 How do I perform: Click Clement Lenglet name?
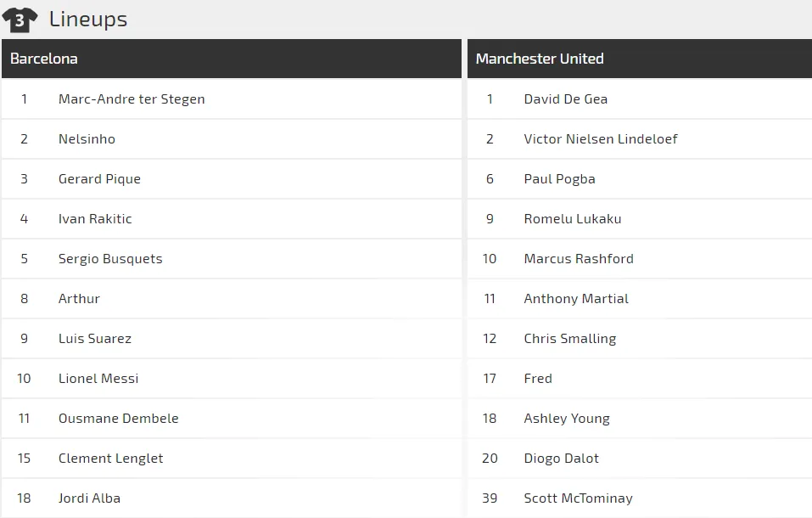[x=110, y=459]
